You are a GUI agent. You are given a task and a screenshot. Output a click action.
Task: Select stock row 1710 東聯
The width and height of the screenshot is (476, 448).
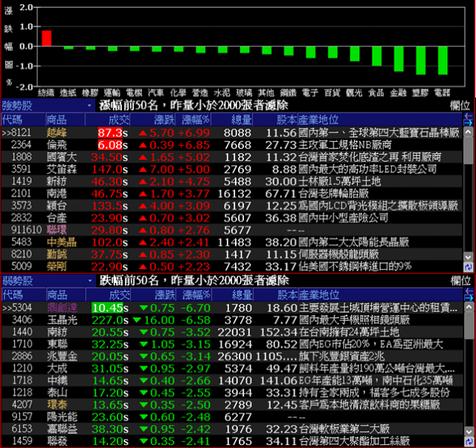(x=232, y=344)
